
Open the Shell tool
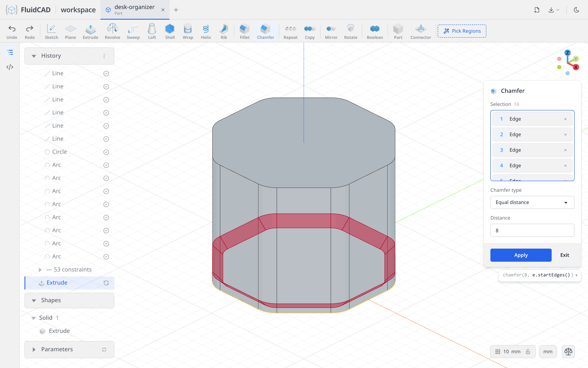click(170, 31)
